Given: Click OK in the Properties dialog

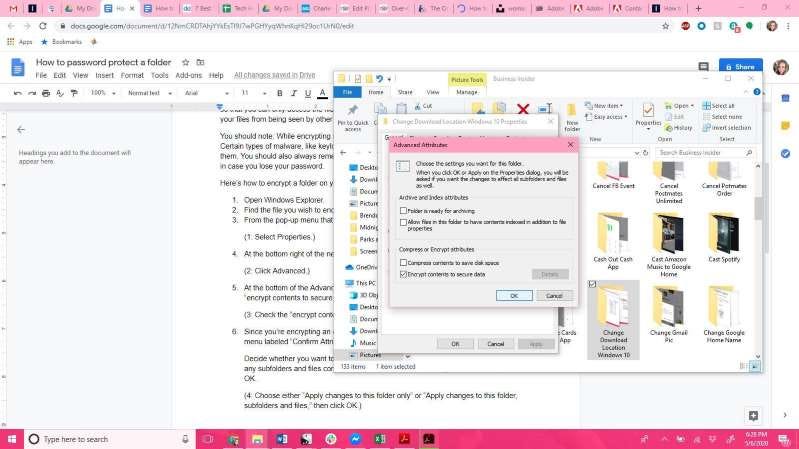Looking at the screenshot, I should click(x=455, y=344).
